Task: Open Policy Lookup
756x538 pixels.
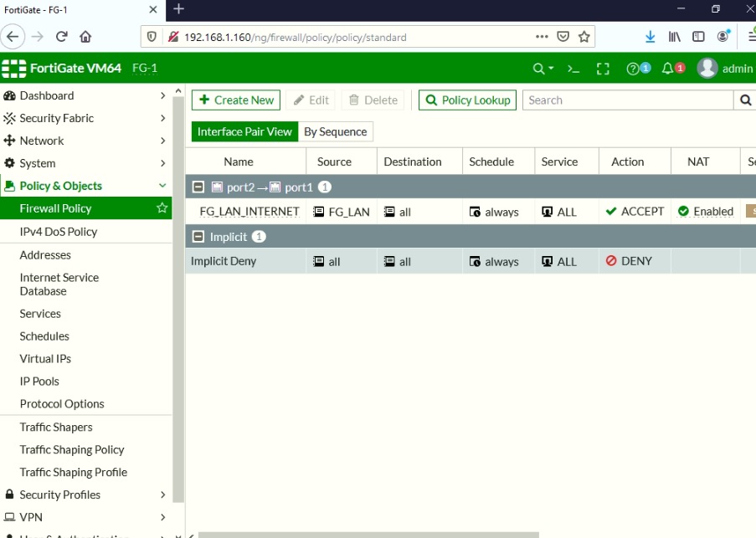Action: click(x=468, y=100)
